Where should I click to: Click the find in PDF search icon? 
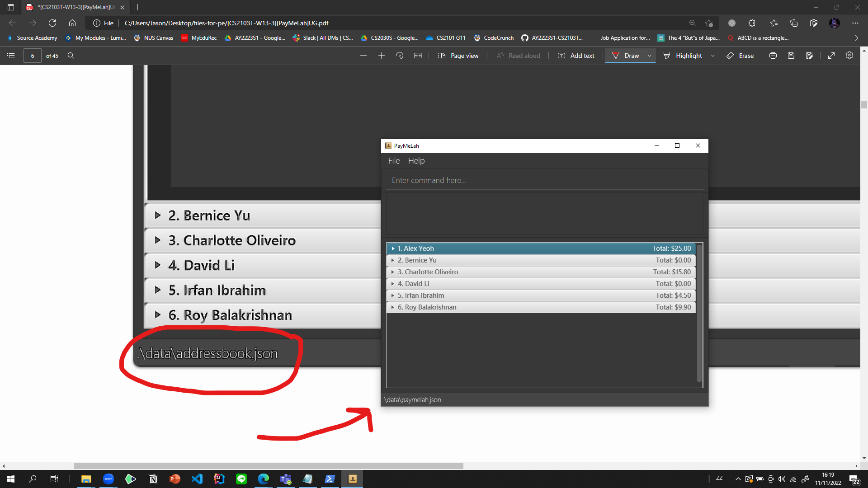pyautogui.click(x=71, y=56)
